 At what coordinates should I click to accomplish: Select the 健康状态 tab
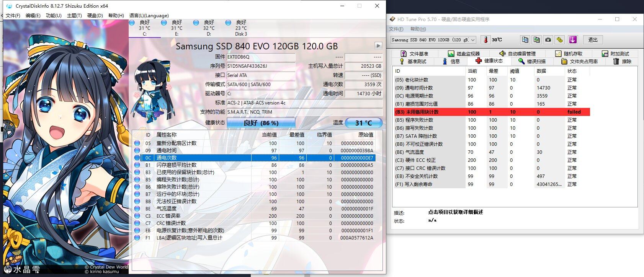[x=489, y=61]
